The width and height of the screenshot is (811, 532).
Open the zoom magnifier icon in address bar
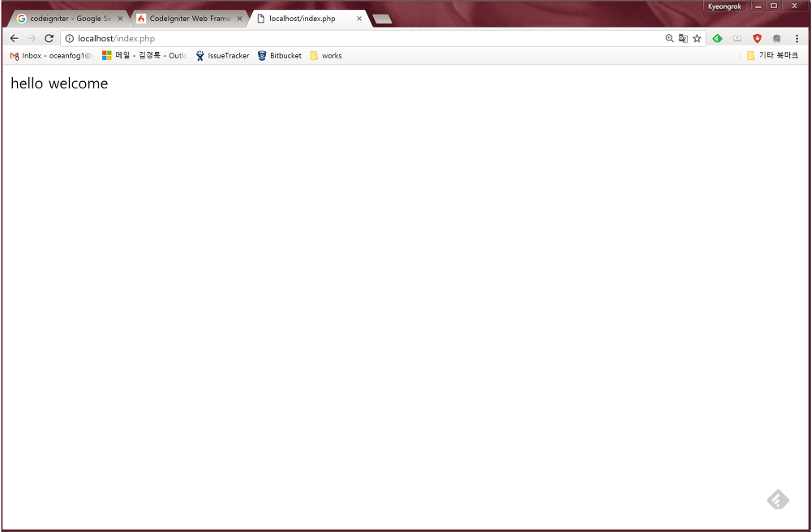pos(669,38)
